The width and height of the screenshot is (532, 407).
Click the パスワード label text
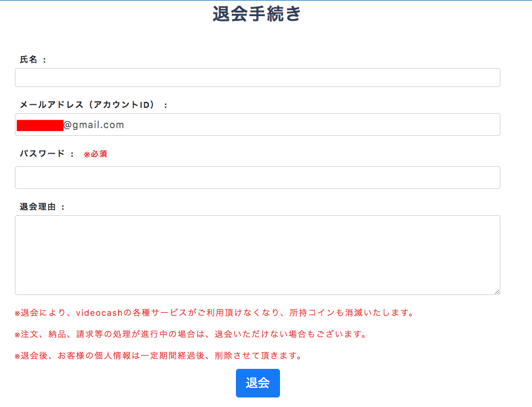tap(47, 154)
